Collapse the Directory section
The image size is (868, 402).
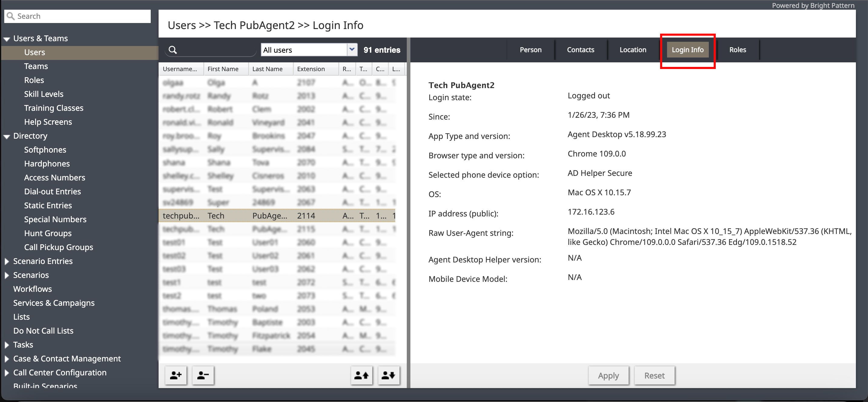click(x=7, y=136)
